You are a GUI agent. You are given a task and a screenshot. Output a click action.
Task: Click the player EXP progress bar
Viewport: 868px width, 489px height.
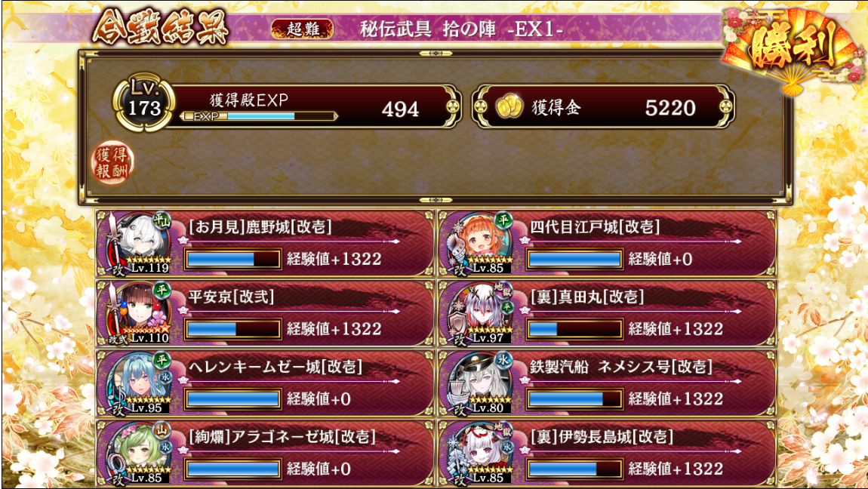[259, 116]
